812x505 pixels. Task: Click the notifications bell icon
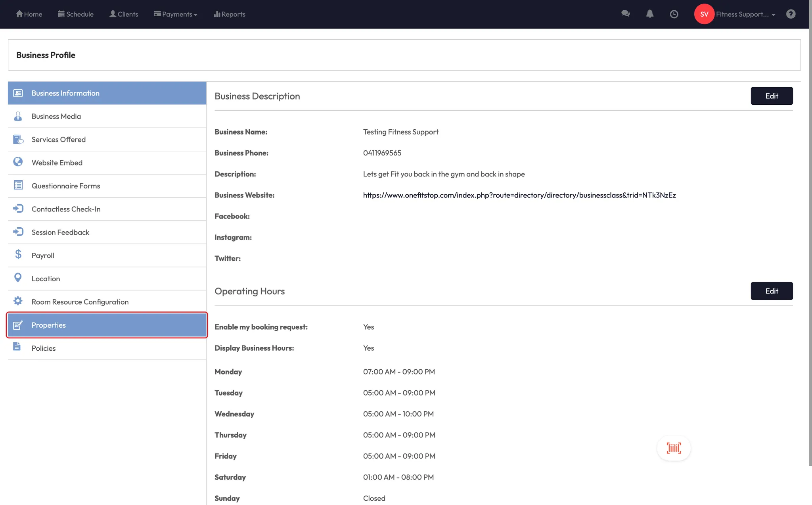tap(650, 14)
